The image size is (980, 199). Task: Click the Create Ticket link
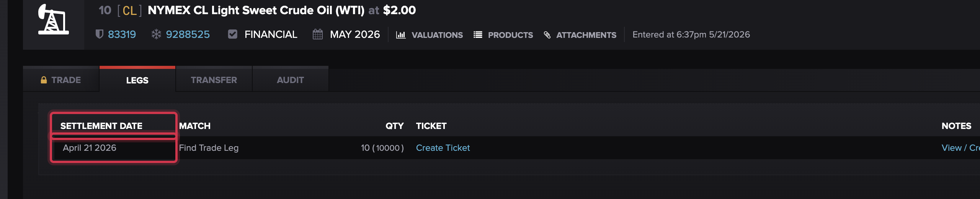coord(443,148)
